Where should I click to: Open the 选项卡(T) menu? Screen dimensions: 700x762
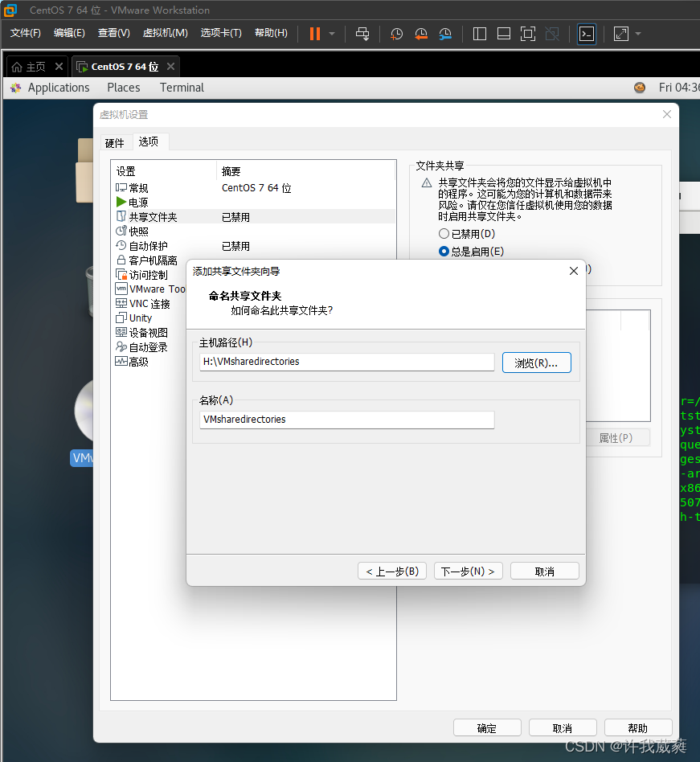[221, 33]
